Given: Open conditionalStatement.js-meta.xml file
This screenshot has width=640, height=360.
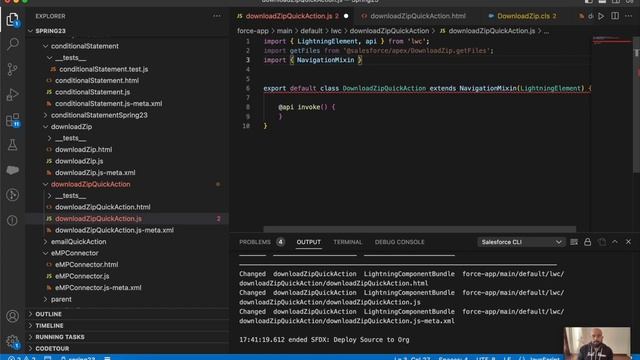Looking at the screenshot, I should click(x=108, y=103).
